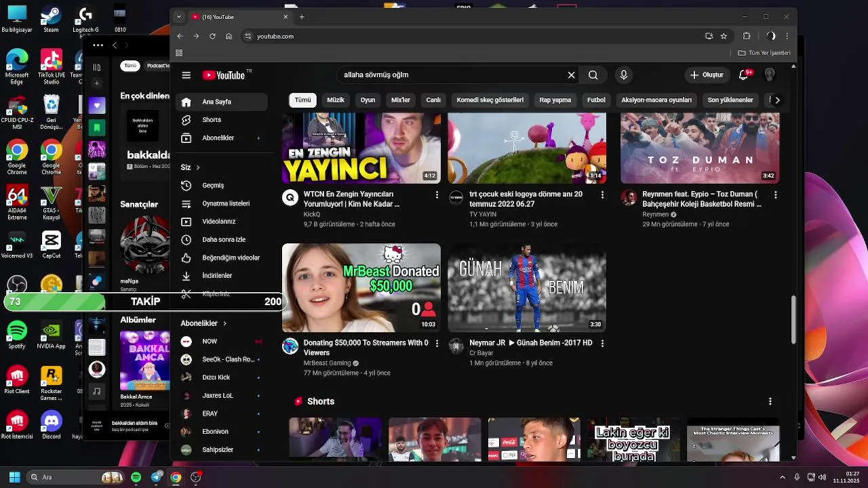The width and height of the screenshot is (868, 488).
Task: Open Beğendiğim videolar in sidebar
Action: pyautogui.click(x=222, y=258)
